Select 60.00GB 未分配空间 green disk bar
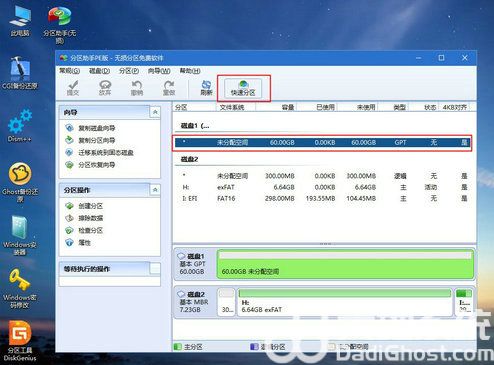This screenshot has height=365, width=494. point(345,264)
